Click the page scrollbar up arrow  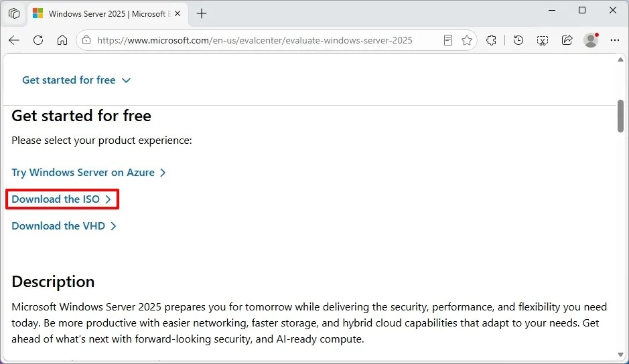tap(620, 60)
